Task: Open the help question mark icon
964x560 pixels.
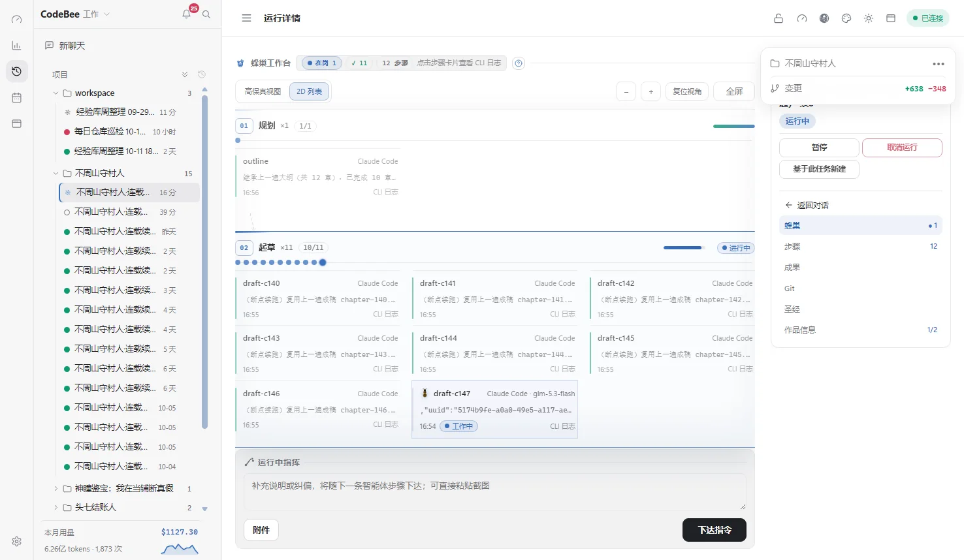Action: (519, 63)
